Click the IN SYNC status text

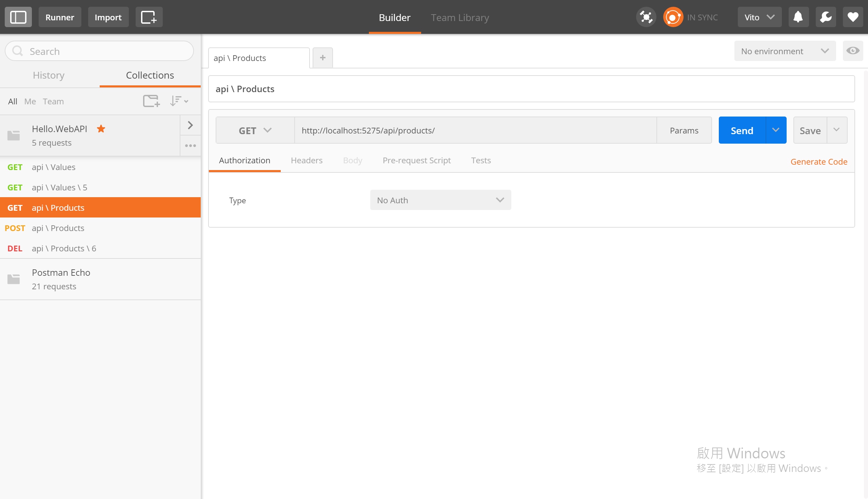coord(702,17)
